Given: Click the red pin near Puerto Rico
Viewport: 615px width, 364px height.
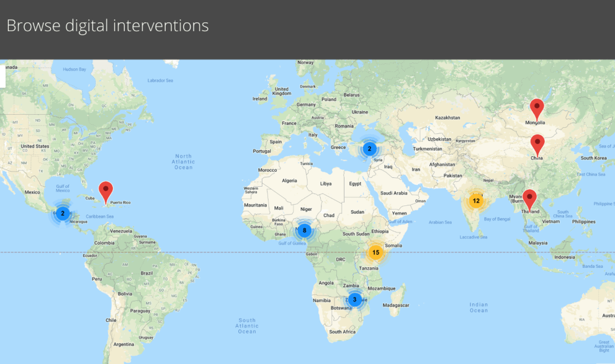Looking at the screenshot, I should click(x=106, y=191).
